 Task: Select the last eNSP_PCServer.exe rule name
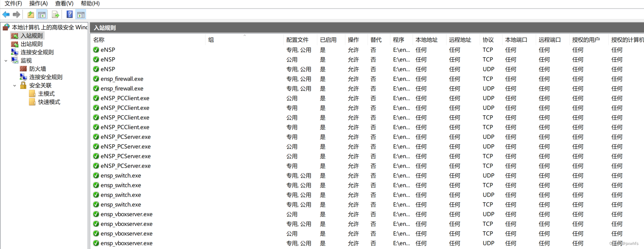pos(126,166)
